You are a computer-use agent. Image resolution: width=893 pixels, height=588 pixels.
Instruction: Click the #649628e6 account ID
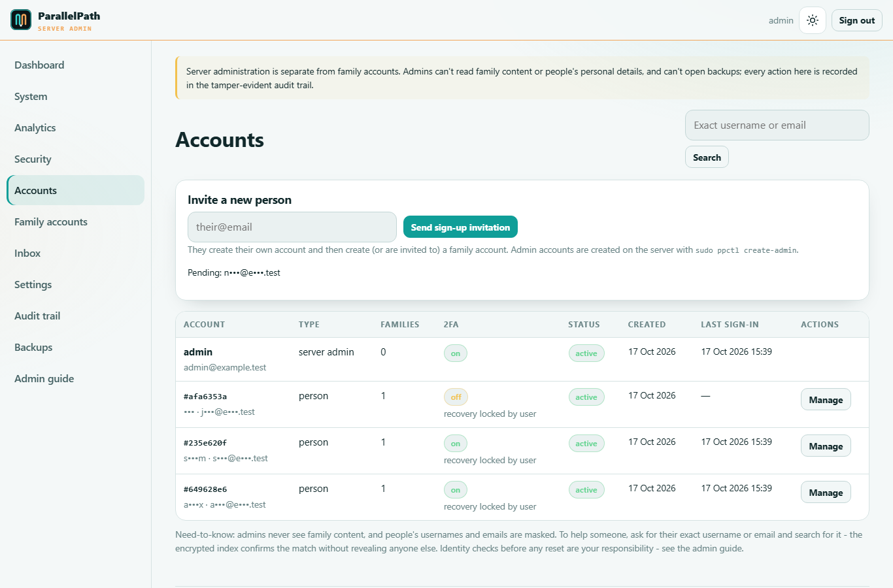[x=205, y=489]
